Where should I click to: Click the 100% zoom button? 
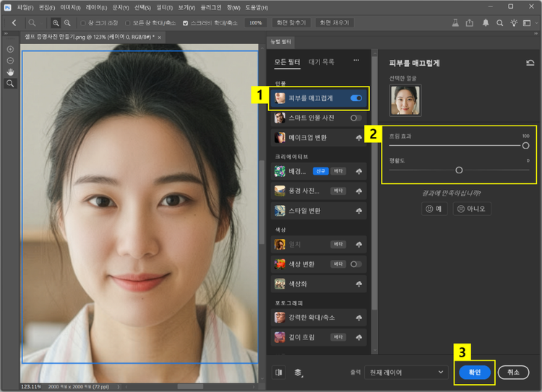[255, 23]
